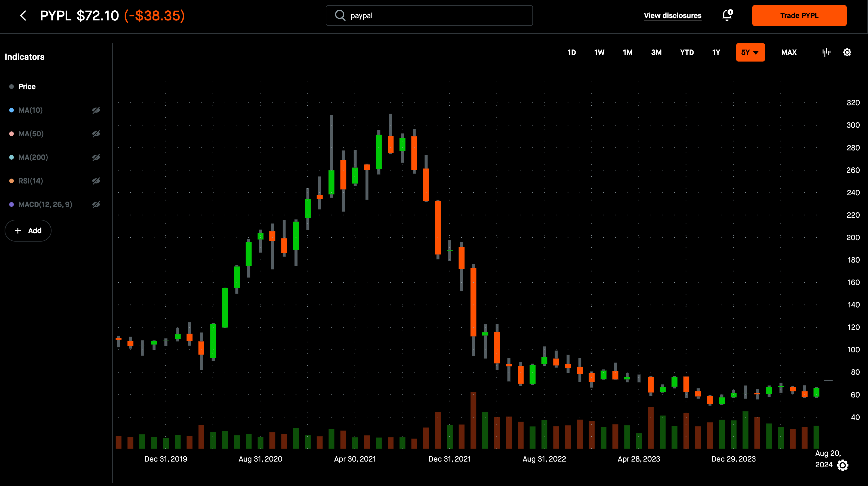Click the PYPL $72.10 price header
Image resolution: width=868 pixels, height=486 pixels.
[79, 16]
